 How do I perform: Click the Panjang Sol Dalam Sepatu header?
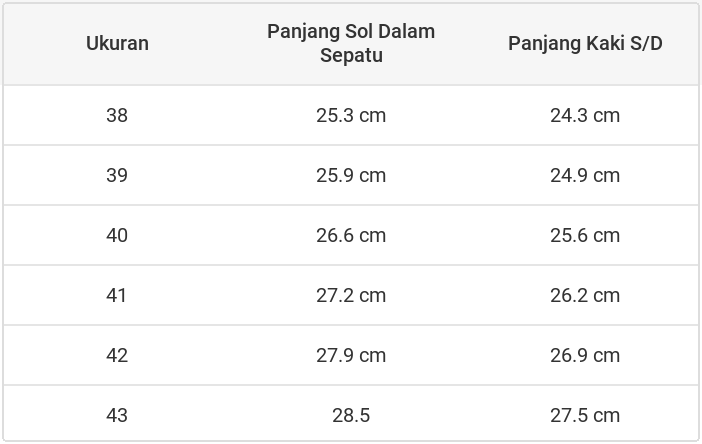click(x=351, y=43)
